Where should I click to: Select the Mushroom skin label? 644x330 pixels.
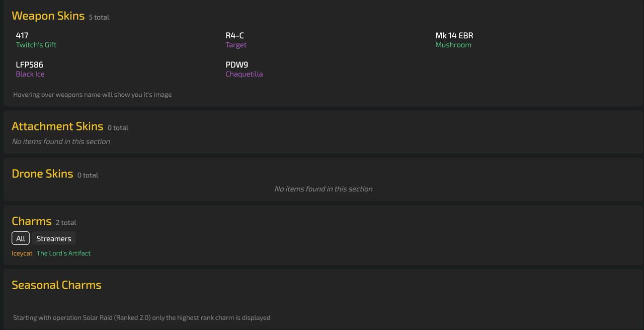click(453, 45)
